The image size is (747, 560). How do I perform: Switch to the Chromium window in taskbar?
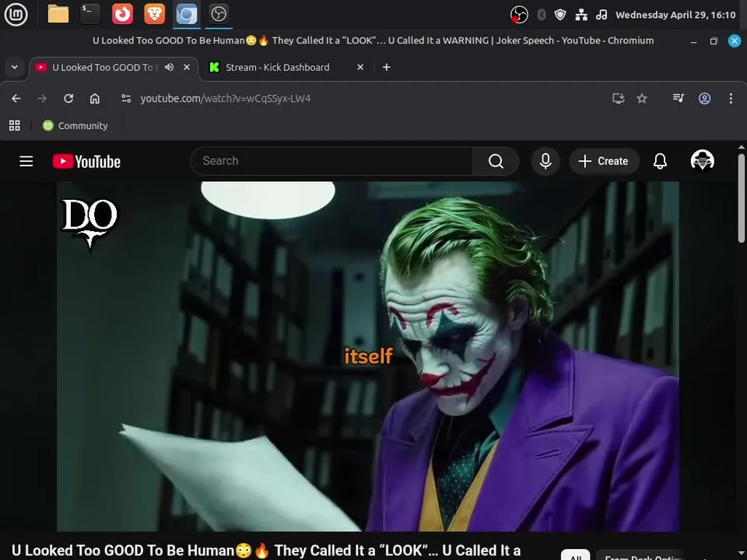(x=187, y=14)
